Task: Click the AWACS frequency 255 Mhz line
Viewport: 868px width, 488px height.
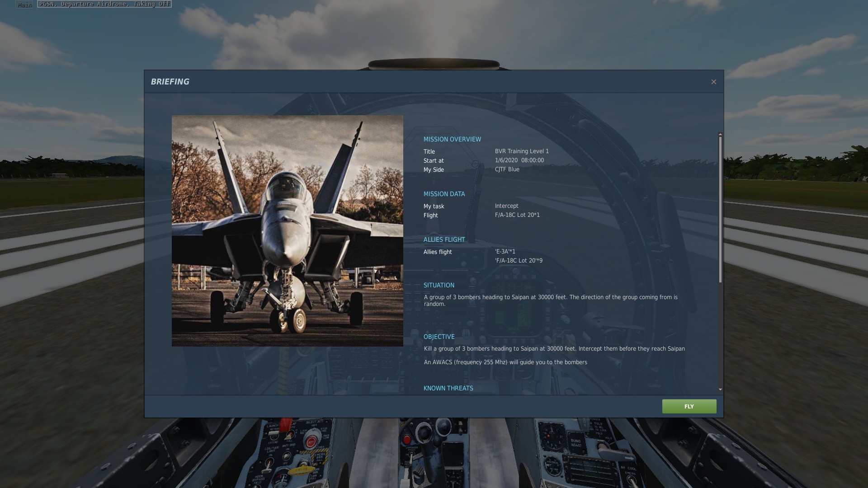Action: [x=505, y=362]
